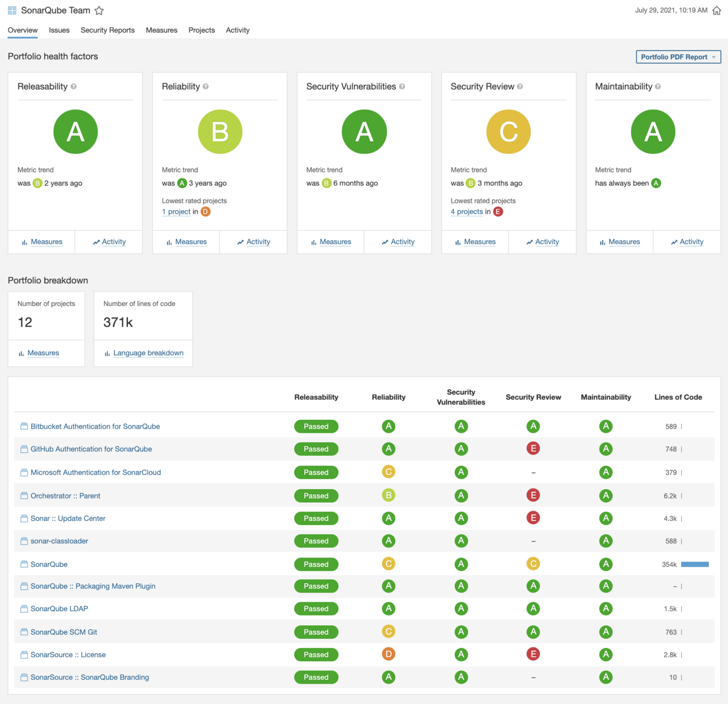Click the large B rating in Reliability card

220,131
